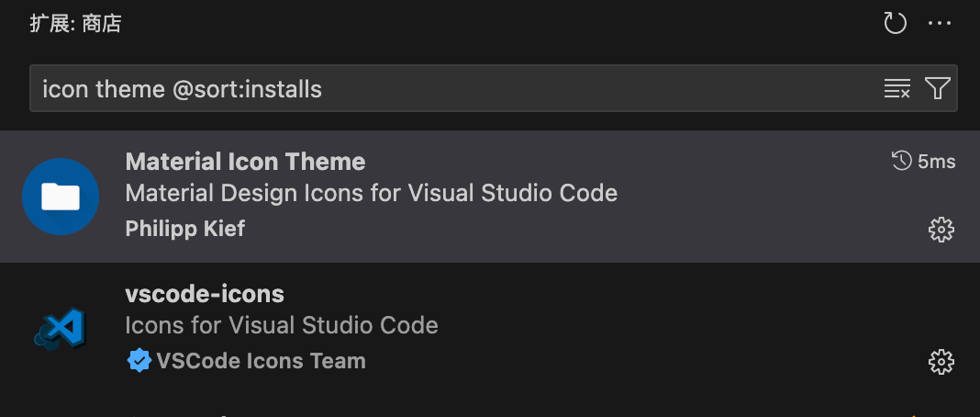
Task: Click the activation time clock icon
Action: (901, 162)
